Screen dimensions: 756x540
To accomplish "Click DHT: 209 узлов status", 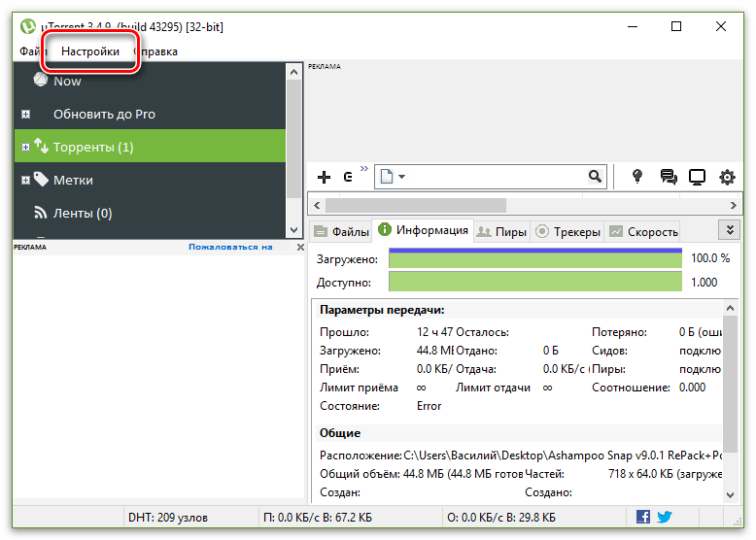I will point(168,518).
